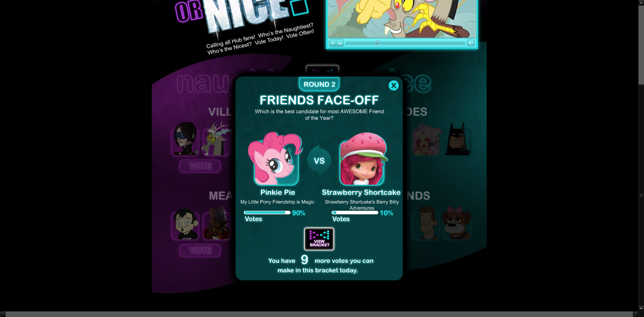This screenshot has height=317, width=644.
Task: Select the Batman character icon
Action: click(x=458, y=139)
